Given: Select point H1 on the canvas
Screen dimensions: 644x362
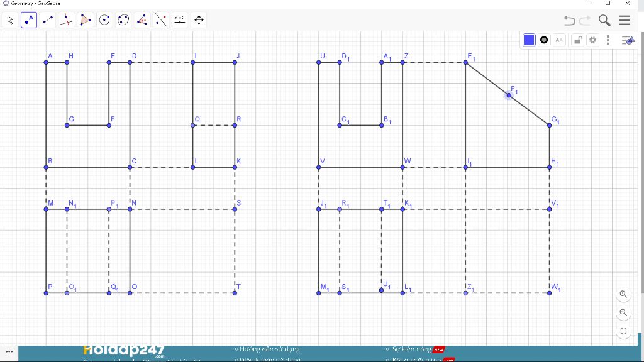Looking at the screenshot, I should [x=550, y=167].
